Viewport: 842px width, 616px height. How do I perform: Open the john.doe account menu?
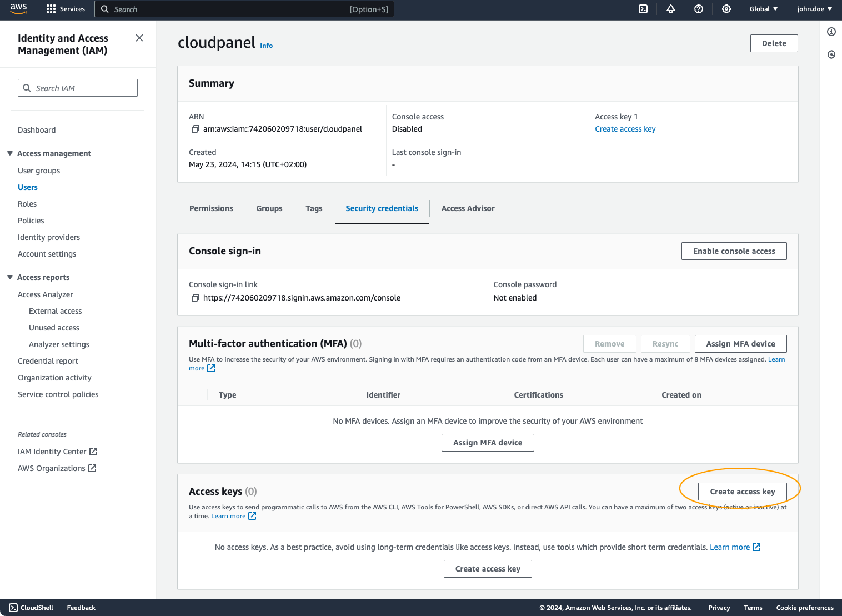pos(814,9)
